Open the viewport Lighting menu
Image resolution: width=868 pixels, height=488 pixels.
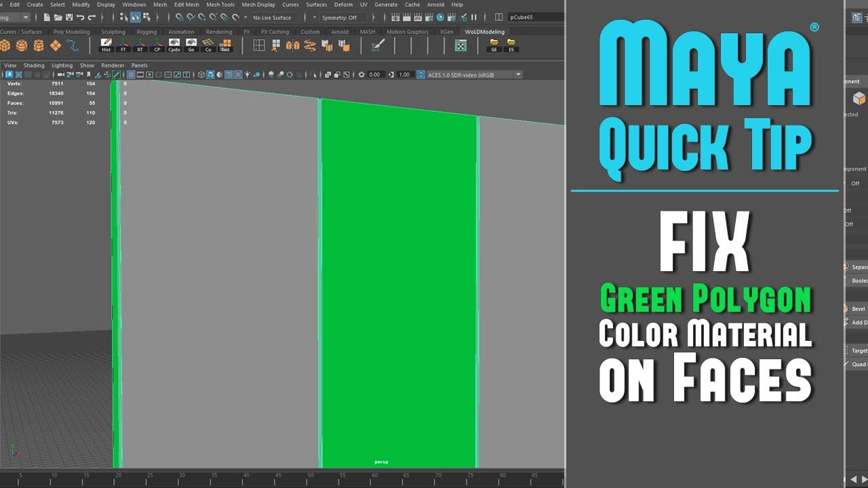pos(62,66)
